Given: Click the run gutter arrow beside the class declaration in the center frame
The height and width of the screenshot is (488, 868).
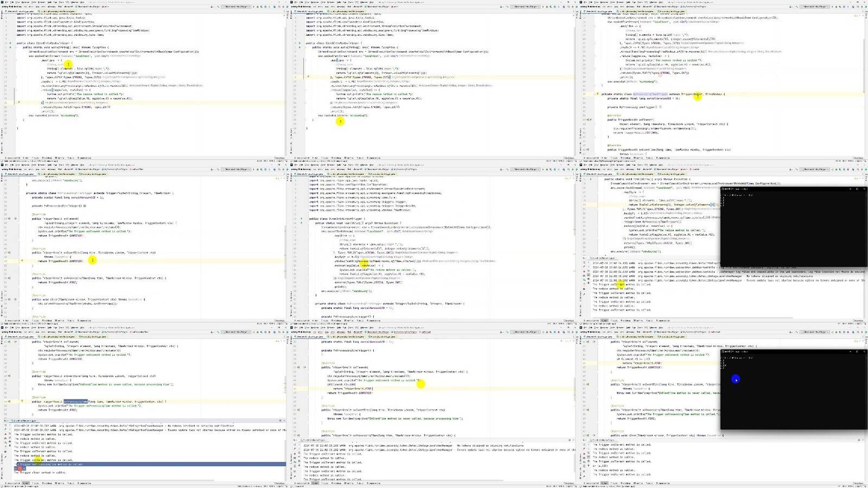Looking at the screenshot, I should coord(302,219).
